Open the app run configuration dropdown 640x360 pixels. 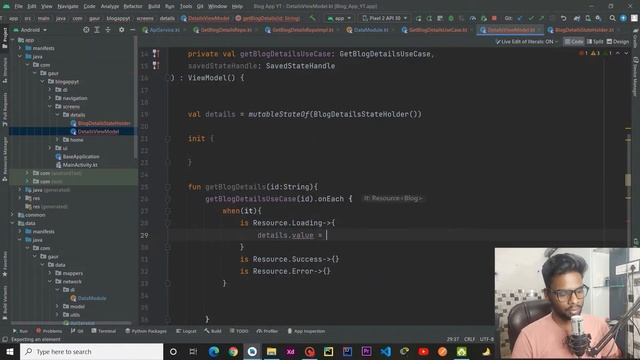pos(339,18)
